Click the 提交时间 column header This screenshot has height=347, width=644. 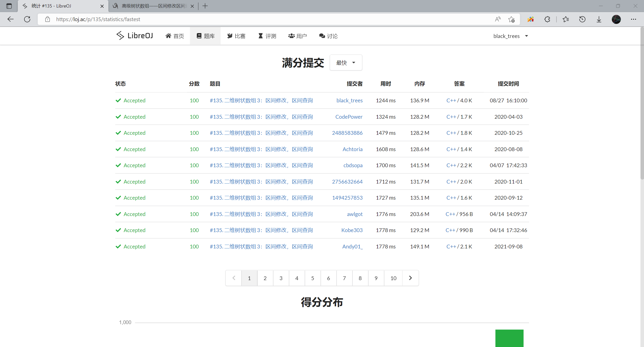point(508,84)
